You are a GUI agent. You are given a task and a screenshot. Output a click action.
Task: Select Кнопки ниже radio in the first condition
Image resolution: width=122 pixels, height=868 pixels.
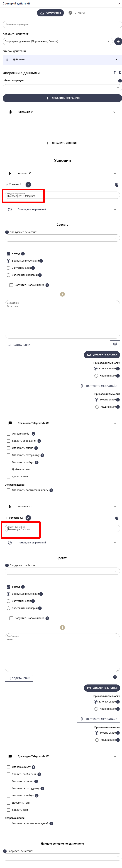[x=96, y=376]
